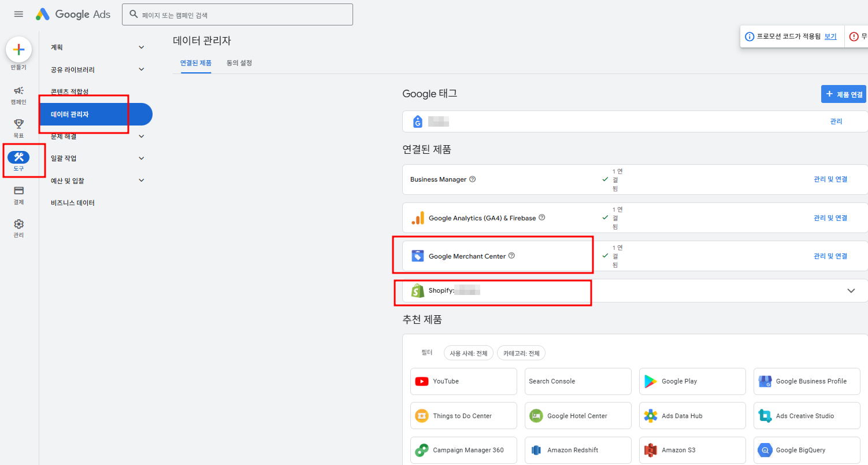Click the 제품 연결 button
Image resolution: width=868 pixels, height=465 pixels.
pyautogui.click(x=844, y=94)
